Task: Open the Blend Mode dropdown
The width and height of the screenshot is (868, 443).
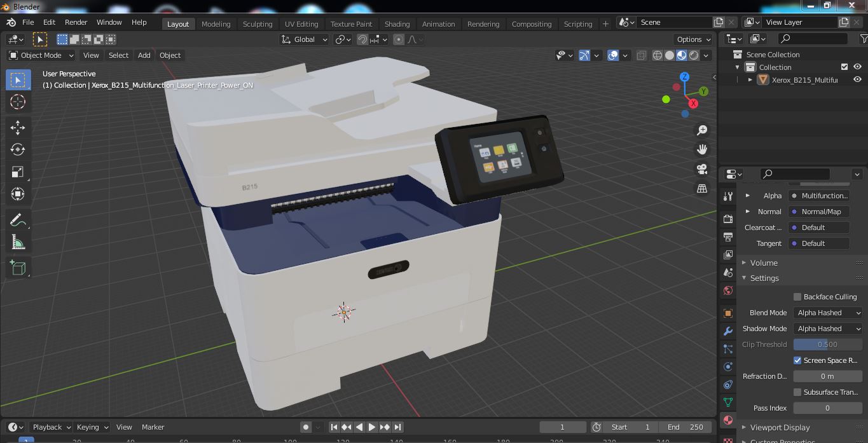Action: click(827, 313)
